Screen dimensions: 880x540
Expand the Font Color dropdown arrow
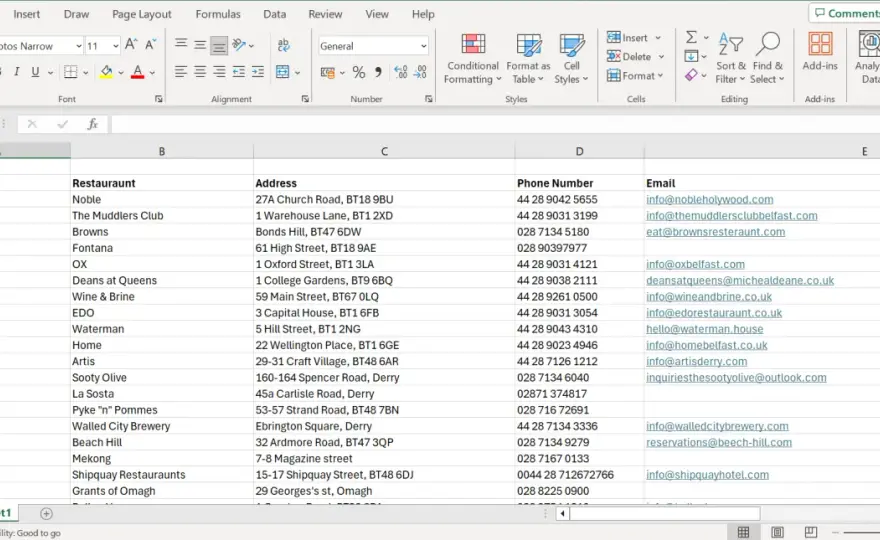click(152, 72)
